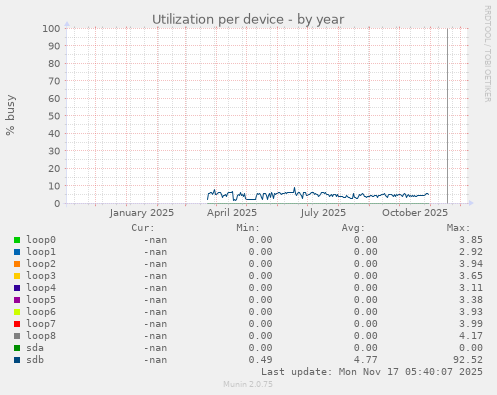Click the loop1 blue color swatch

tap(17, 252)
